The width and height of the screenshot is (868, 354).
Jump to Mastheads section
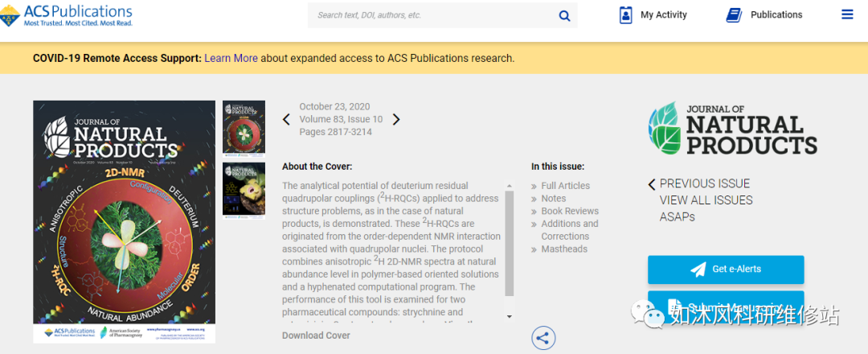click(x=564, y=249)
